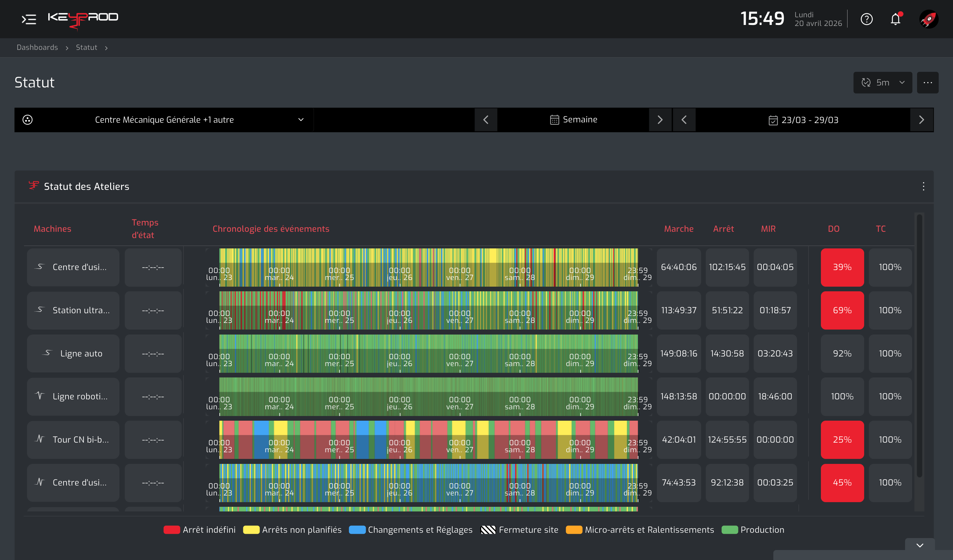The image size is (953, 560).
Task: Expand the bottom chevron panel
Action: point(920,545)
